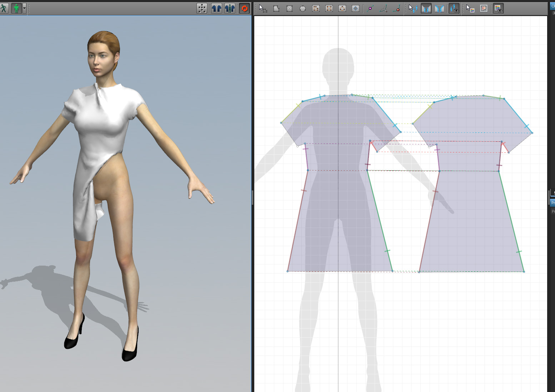Choose the Dart diamond tool
Image resolution: width=555 pixels, height=392 pixels.
click(355, 9)
